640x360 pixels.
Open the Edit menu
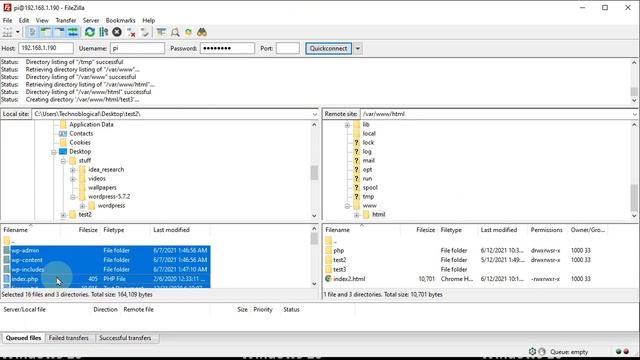pos(24,20)
